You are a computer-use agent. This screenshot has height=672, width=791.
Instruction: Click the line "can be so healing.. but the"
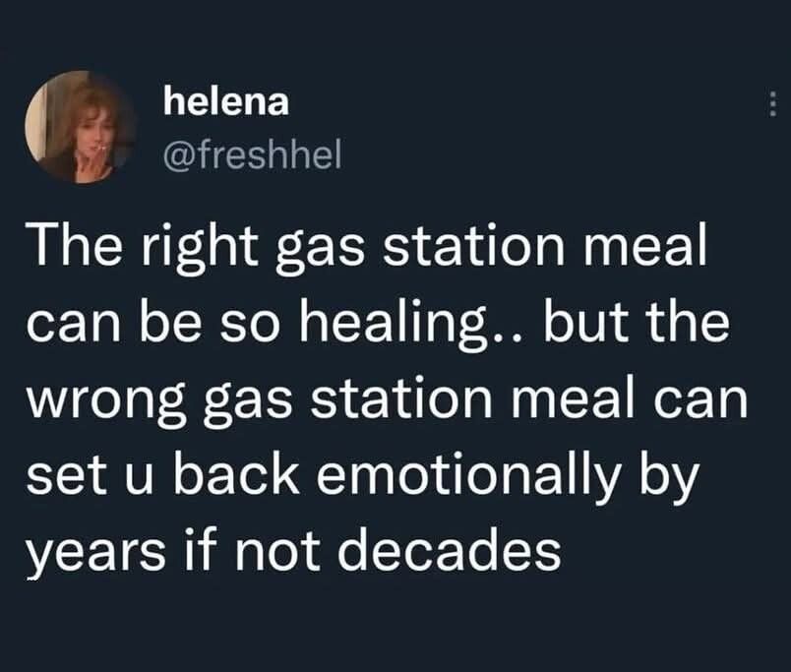click(378, 324)
